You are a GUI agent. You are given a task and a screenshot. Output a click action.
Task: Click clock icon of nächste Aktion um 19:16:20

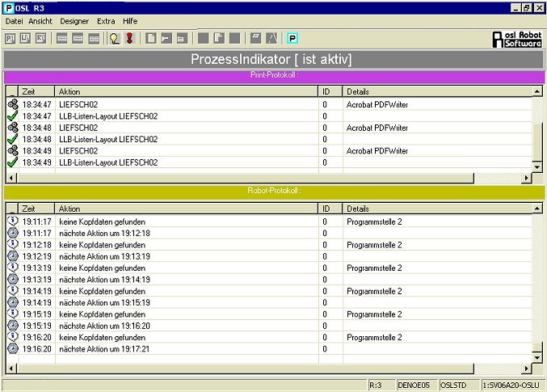click(13, 326)
